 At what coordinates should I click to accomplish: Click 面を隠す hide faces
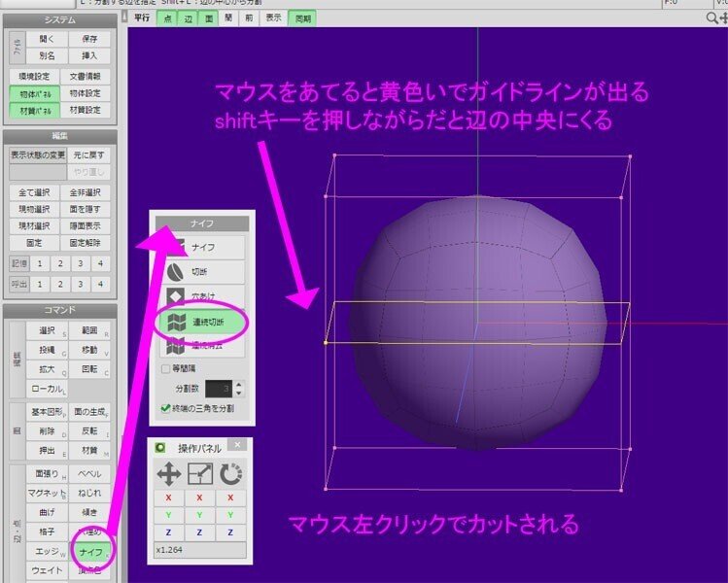[86, 209]
